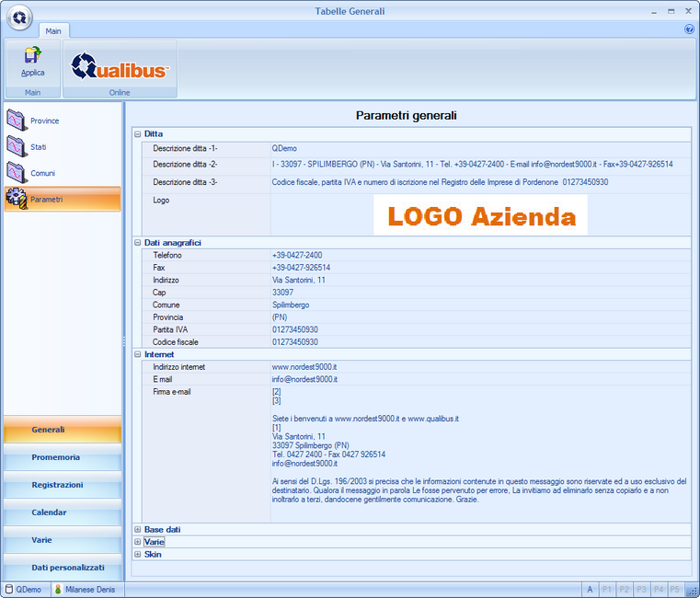700x598 pixels.
Task: Click the Qualibus online logo
Action: tap(120, 64)
